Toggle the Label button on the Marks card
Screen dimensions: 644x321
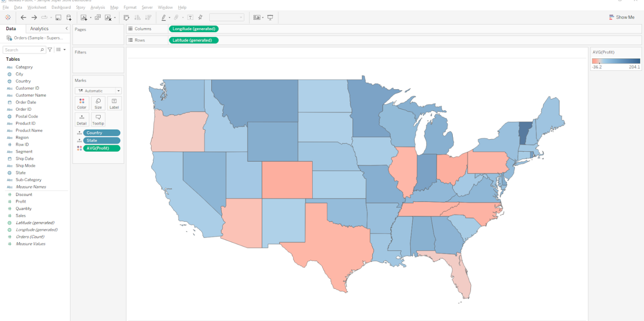click(114, 103)
